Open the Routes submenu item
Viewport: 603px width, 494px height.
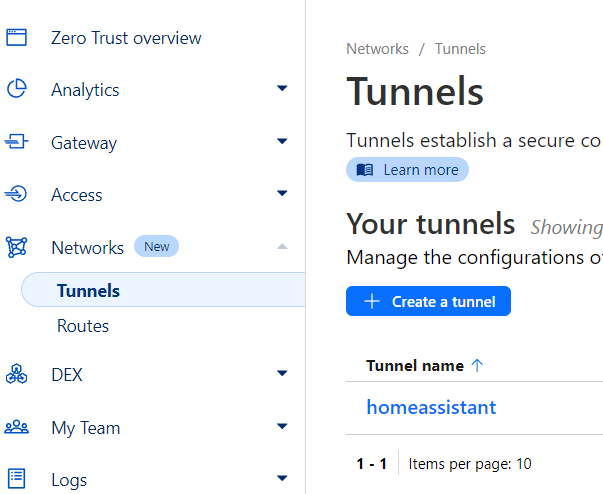pos(83,326)
